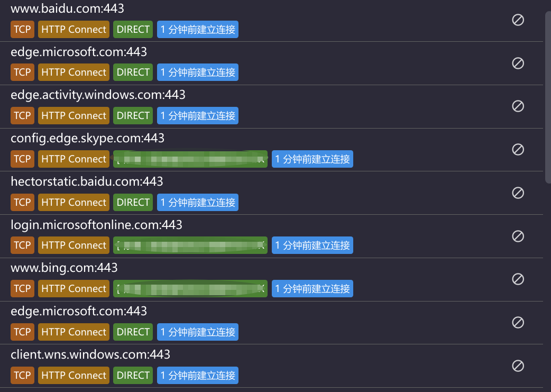
Task: Abort the client.wns.windows.com connection
Action: pos(518,366)
